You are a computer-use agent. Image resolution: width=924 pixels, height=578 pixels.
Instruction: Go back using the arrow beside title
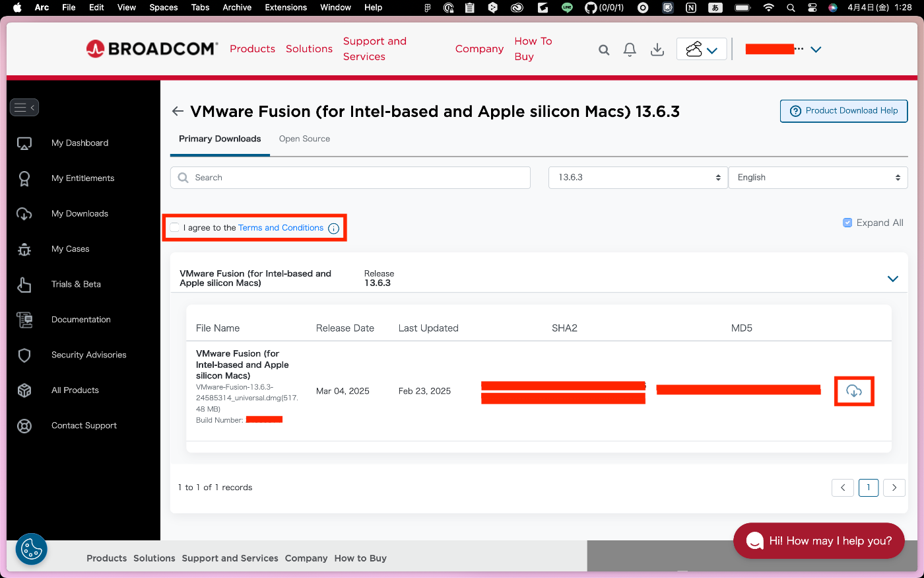point(178,111)
